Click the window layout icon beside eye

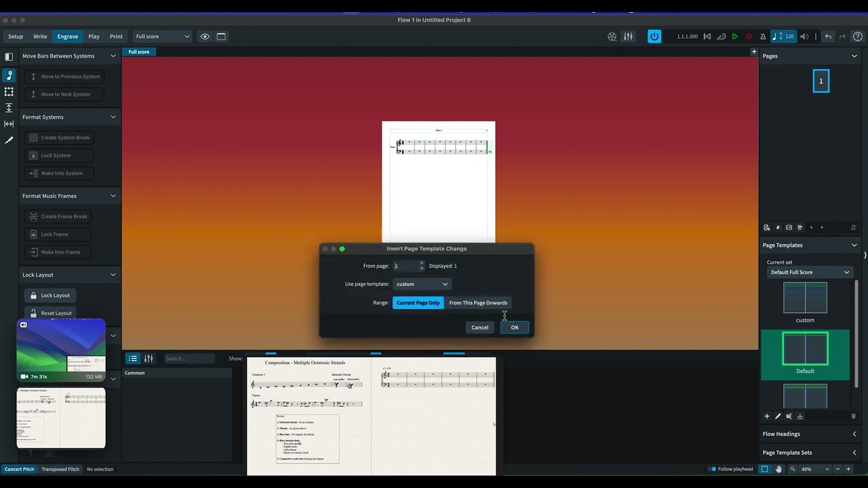coord(221,37)
